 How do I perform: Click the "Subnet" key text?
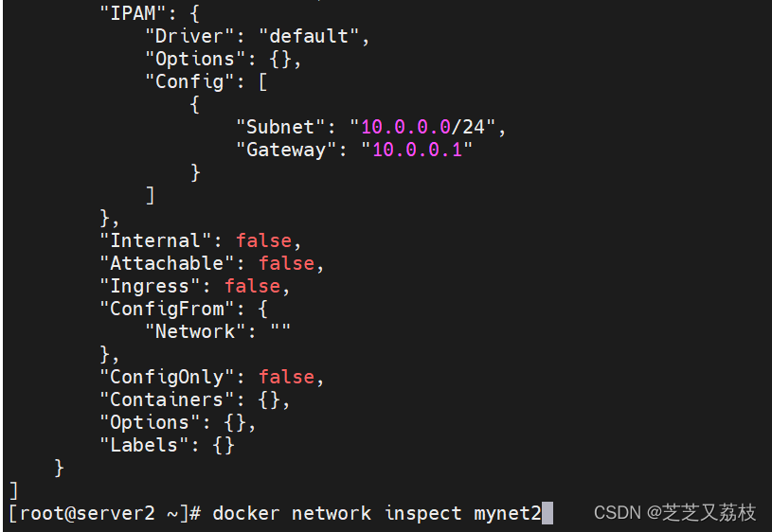[282, 127]
